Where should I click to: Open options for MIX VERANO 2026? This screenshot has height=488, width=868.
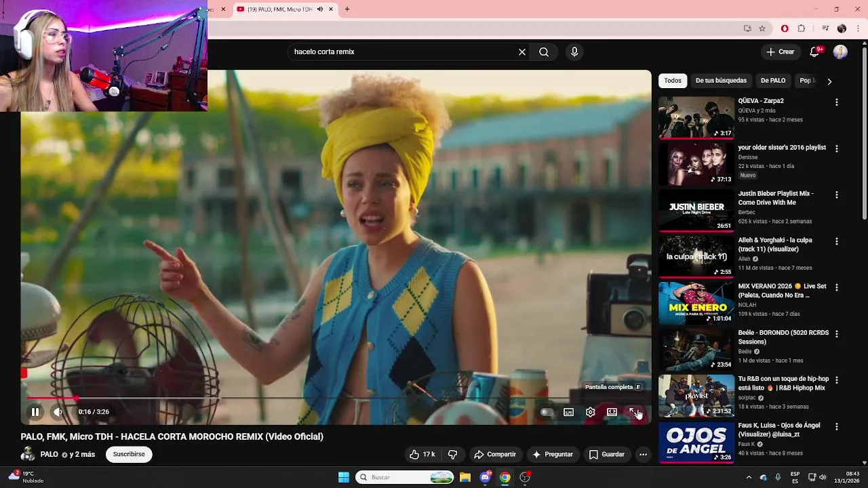[x=836, y=287]
